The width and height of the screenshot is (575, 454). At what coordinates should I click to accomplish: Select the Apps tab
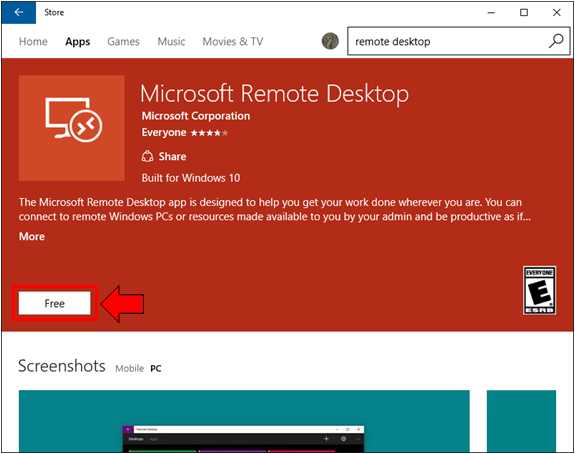pos(78,42)
